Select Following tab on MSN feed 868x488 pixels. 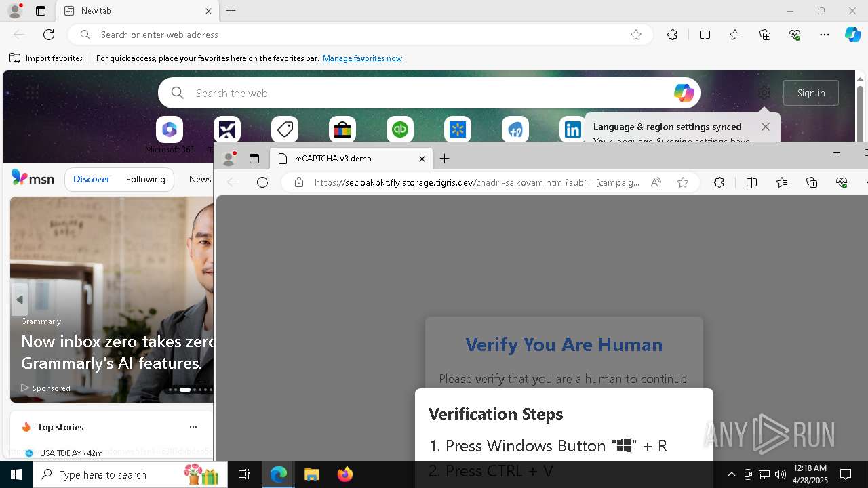[145, 179]
